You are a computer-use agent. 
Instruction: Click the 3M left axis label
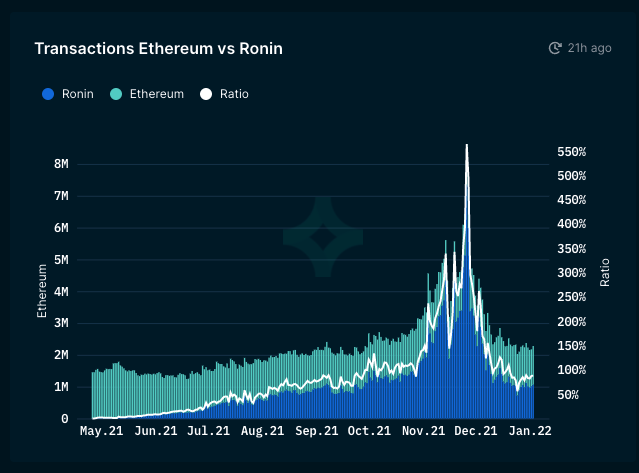point(61,323)
